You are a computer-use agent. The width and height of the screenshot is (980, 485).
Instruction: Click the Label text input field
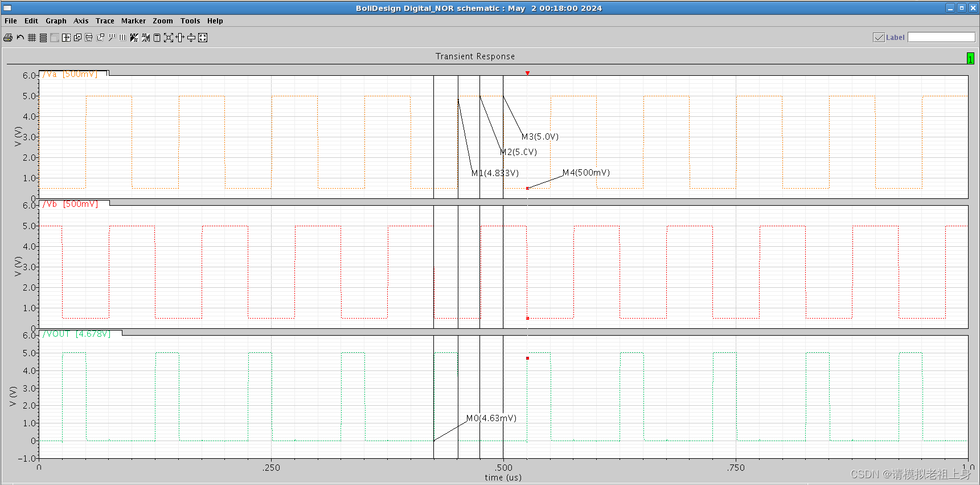pos(941,37)
